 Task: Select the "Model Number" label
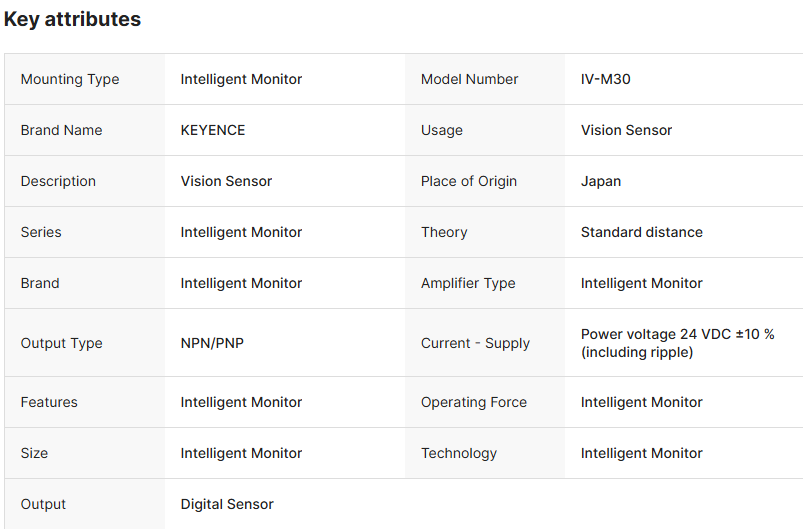469,79
